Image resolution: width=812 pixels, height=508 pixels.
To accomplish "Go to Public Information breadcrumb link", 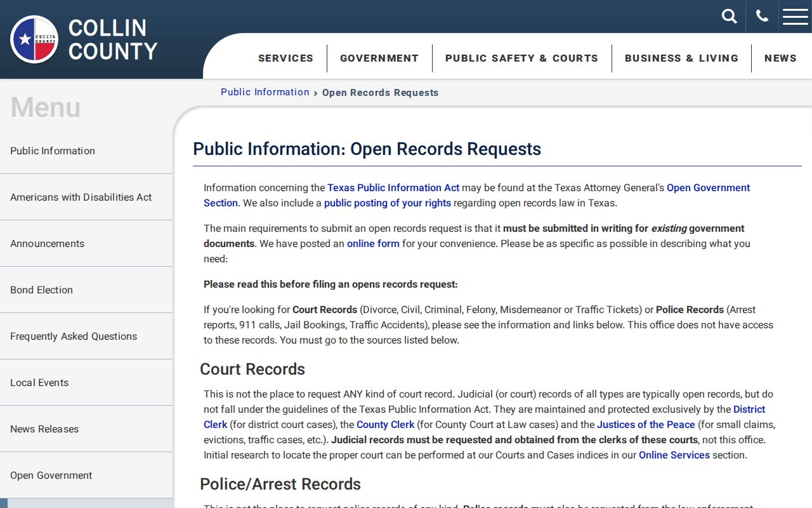I will [265, 92].
